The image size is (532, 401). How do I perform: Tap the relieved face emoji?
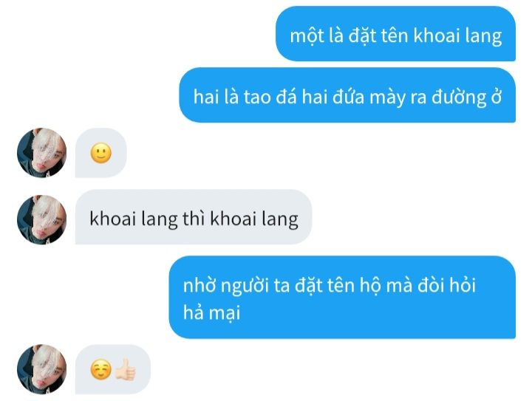(100, 369)
